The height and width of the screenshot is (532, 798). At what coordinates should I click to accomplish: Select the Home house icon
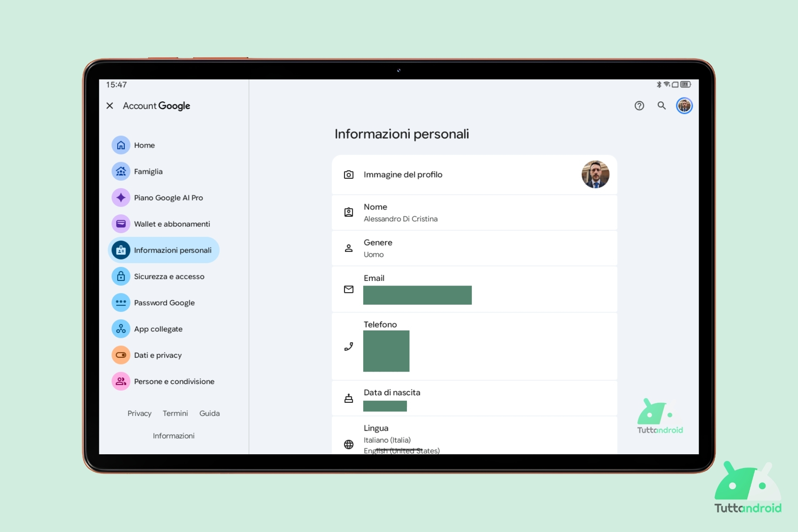[x=121, y=145]
